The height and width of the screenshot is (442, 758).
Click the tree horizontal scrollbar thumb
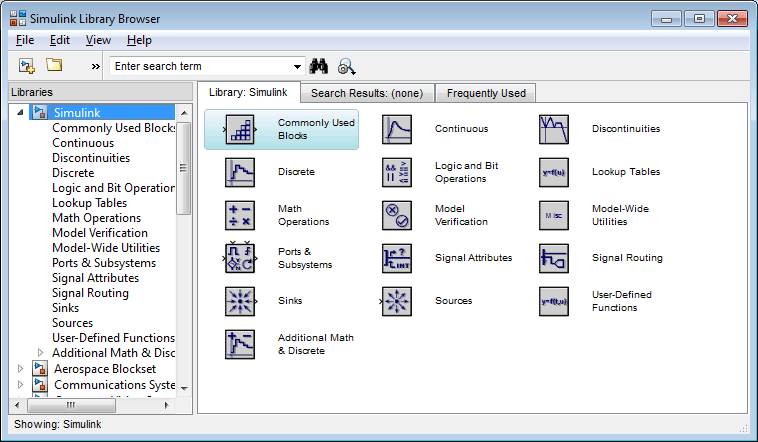(71, 405)
